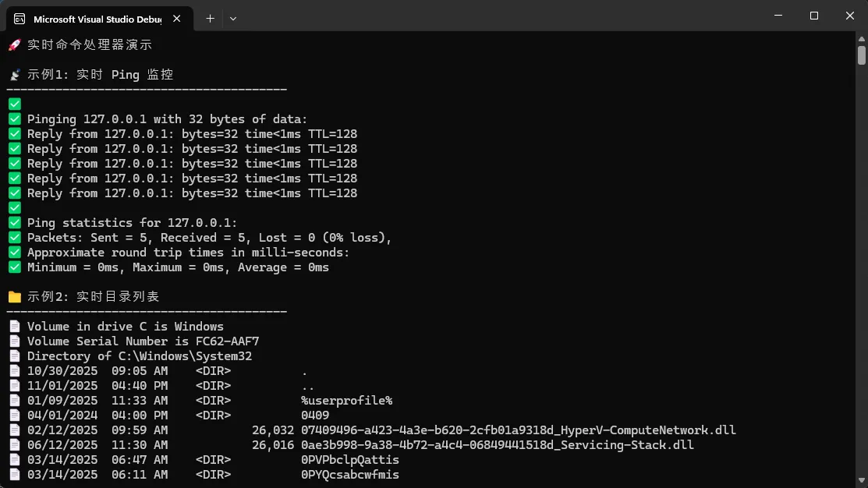Add a new tab with plus button
The width and height of the screenshot is (868, 488).
210,18
